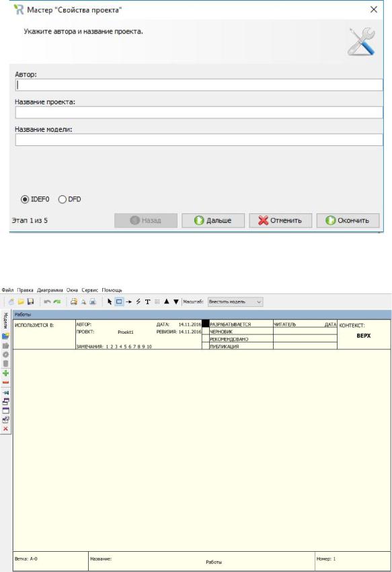The width and height of the screenshot is (392, 572).
Task: Select the lightning squiggle tool
Action: click(139, 301)
